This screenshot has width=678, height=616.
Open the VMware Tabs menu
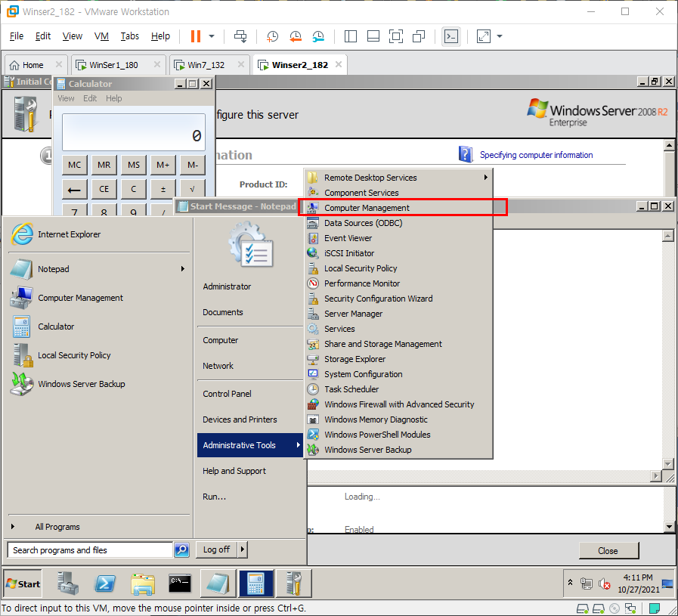[x=130, y=36]
